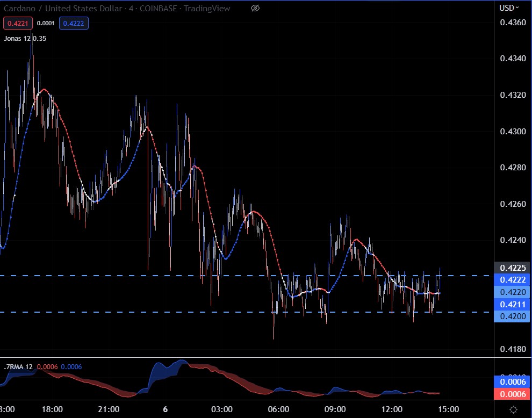Image resolution: width=532 pixels, height=418 pixels.
Task: Click the red 0.0006 indicator value label
Action: pos(513,394)
